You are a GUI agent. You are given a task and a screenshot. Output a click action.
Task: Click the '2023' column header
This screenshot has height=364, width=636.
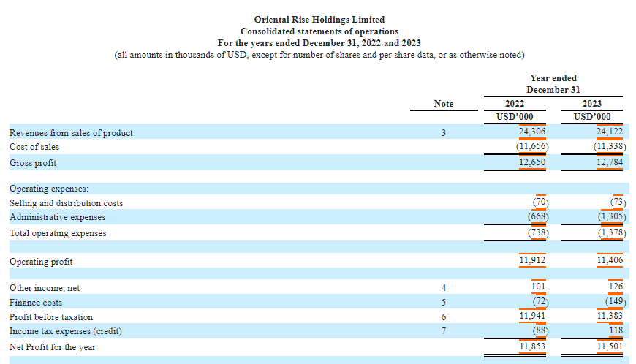click(592, 103)
